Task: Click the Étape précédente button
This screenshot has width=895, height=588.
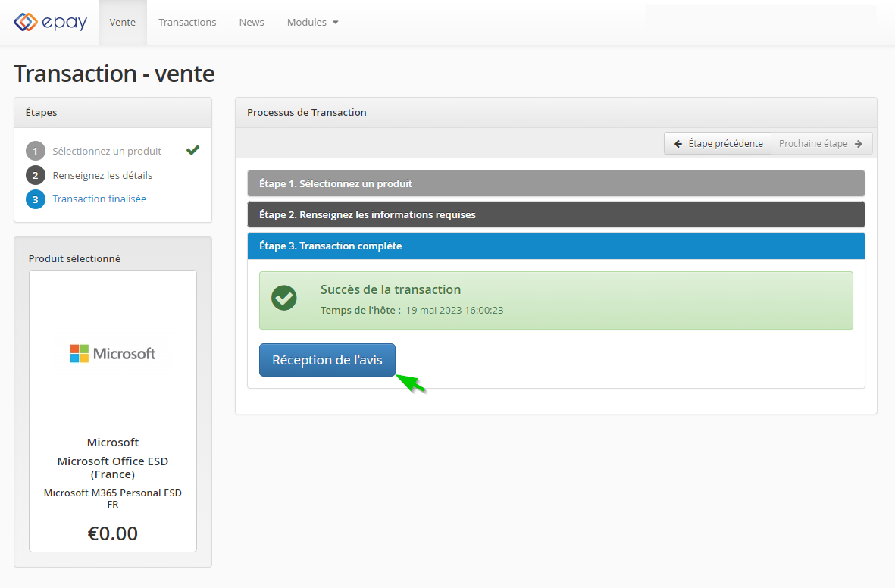Action: click(x=718, y=143)
